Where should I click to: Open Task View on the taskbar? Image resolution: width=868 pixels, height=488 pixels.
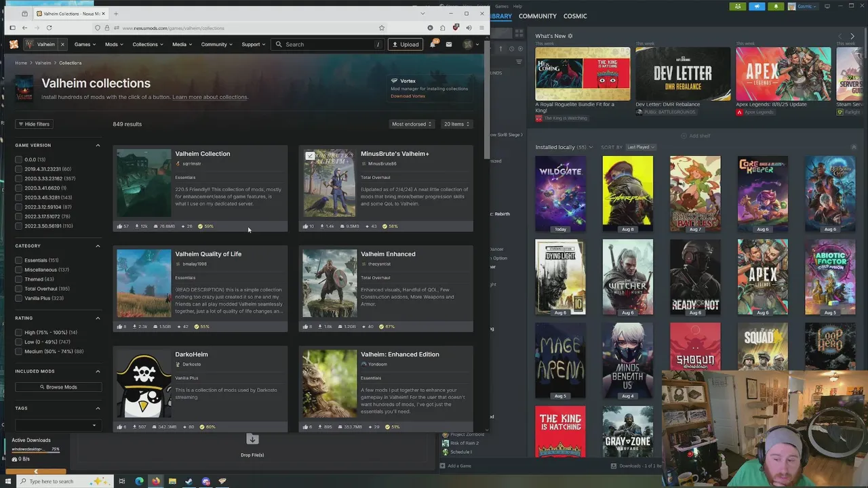click(x=122, y=481)
